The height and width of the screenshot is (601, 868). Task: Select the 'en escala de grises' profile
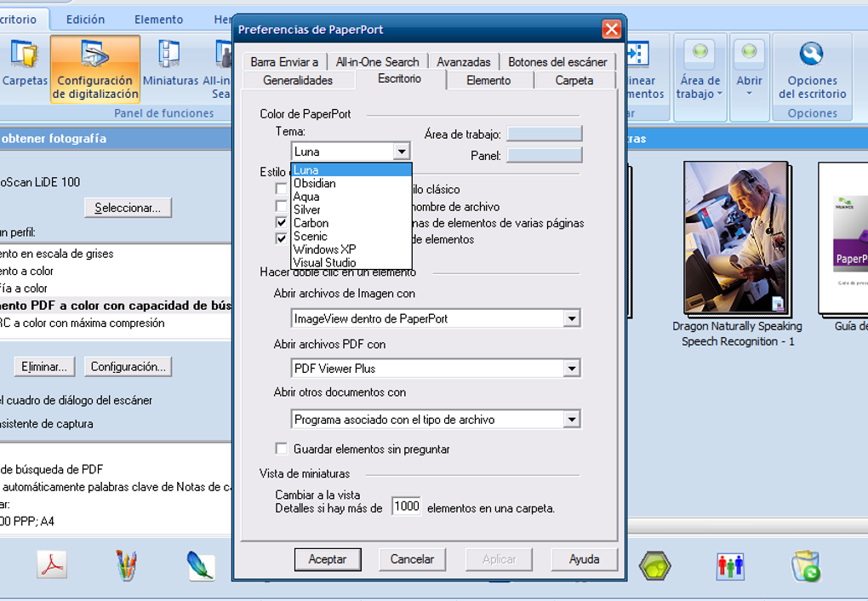tap(116, 254)
